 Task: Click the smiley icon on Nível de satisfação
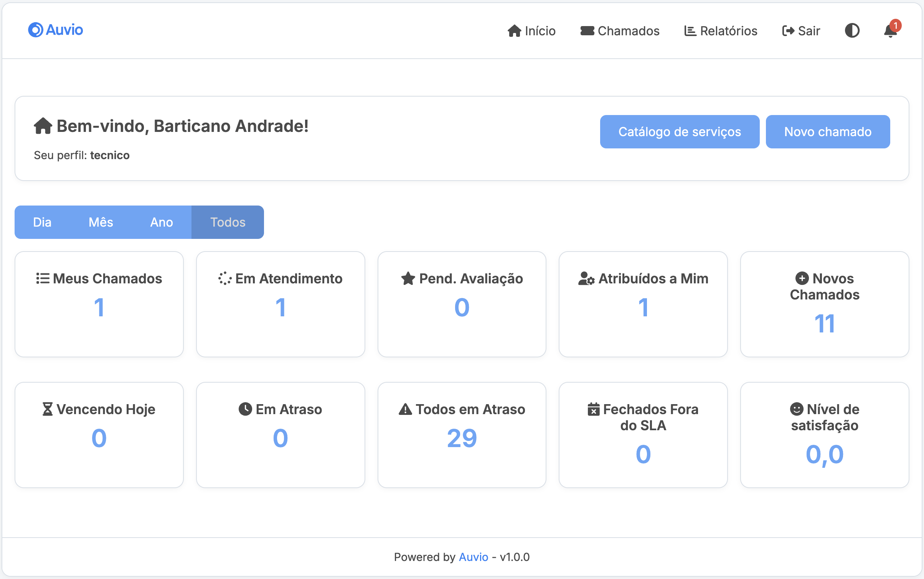click(797, 409)
